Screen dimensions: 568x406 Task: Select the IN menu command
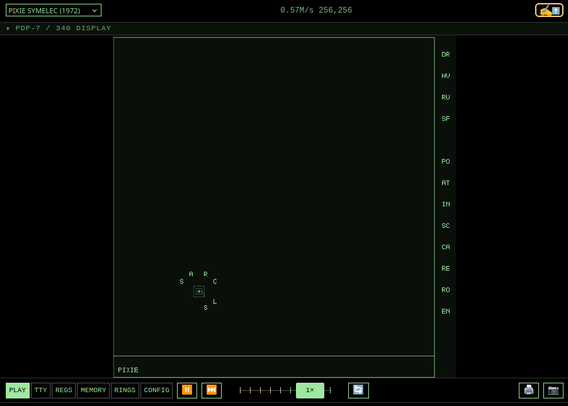[x=446, y=204]
